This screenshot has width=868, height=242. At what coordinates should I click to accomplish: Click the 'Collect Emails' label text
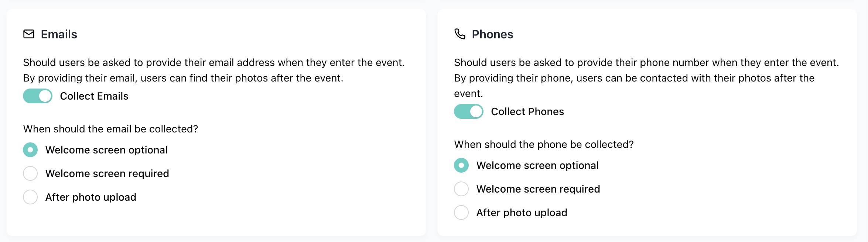point(94,96)
